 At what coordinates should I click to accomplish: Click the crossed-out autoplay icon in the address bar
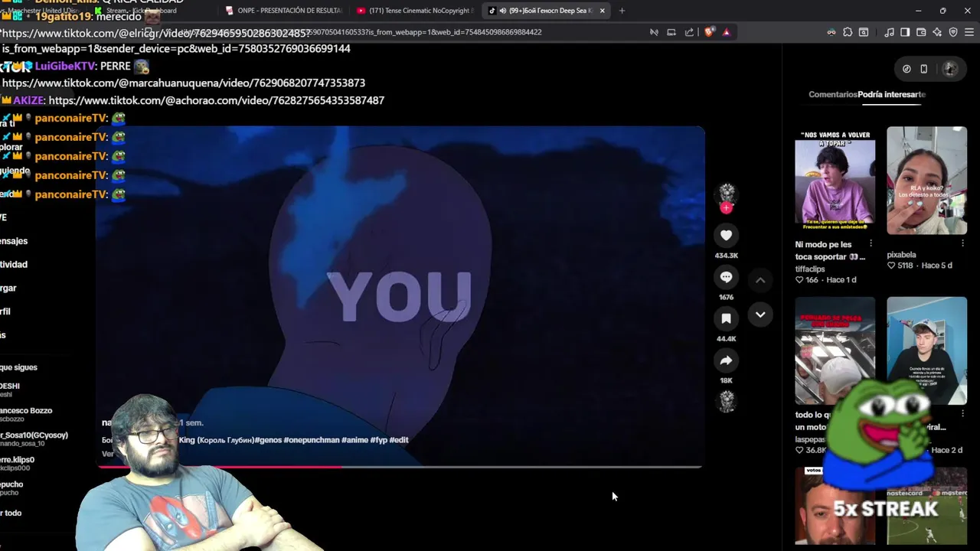click(654, 32)
